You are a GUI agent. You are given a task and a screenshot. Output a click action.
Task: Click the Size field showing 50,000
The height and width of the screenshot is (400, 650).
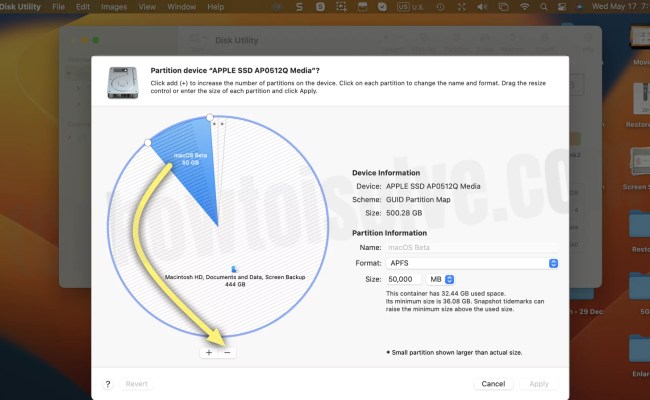[404, 279]
